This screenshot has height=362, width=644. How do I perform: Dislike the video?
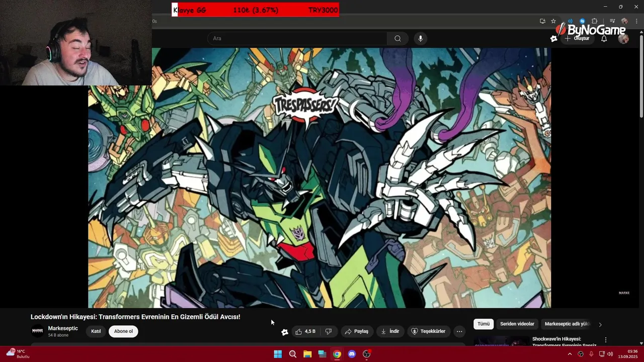(329, 331)
